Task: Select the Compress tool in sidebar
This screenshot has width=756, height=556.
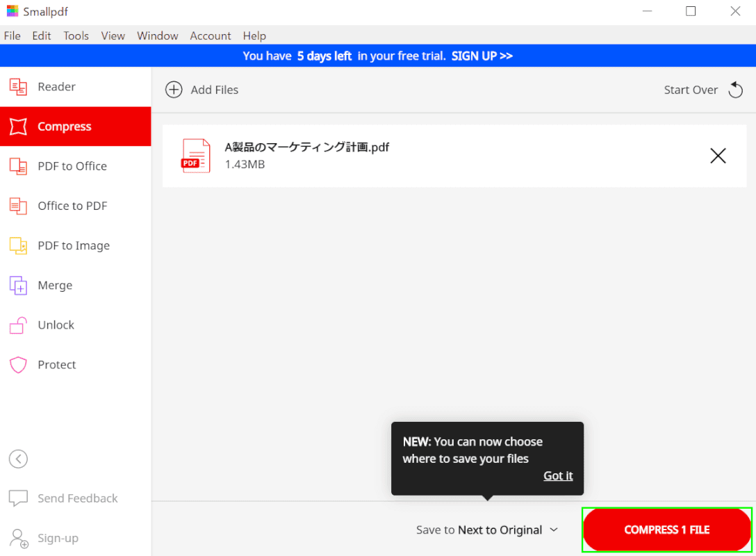Action: click(x=75, y=126)
